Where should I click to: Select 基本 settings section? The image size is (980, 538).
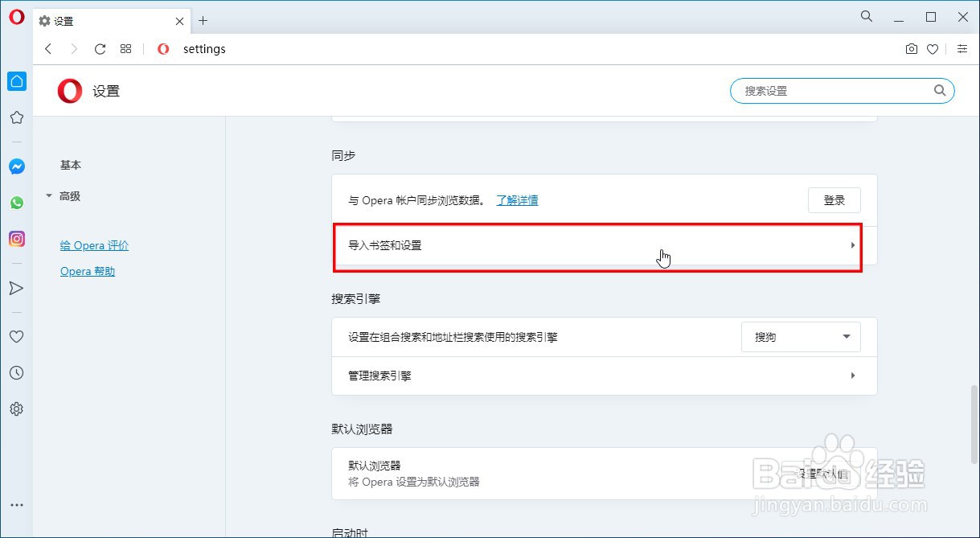point(71,165)
